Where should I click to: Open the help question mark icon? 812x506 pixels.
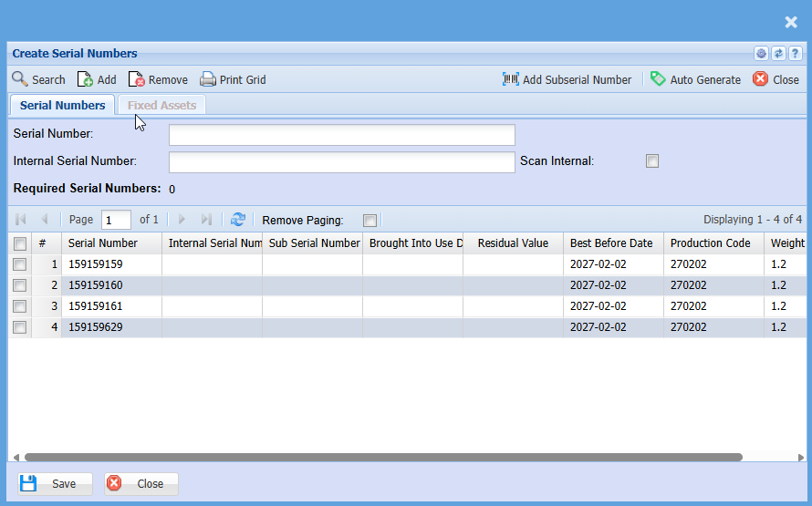click(x=796, y=54)
